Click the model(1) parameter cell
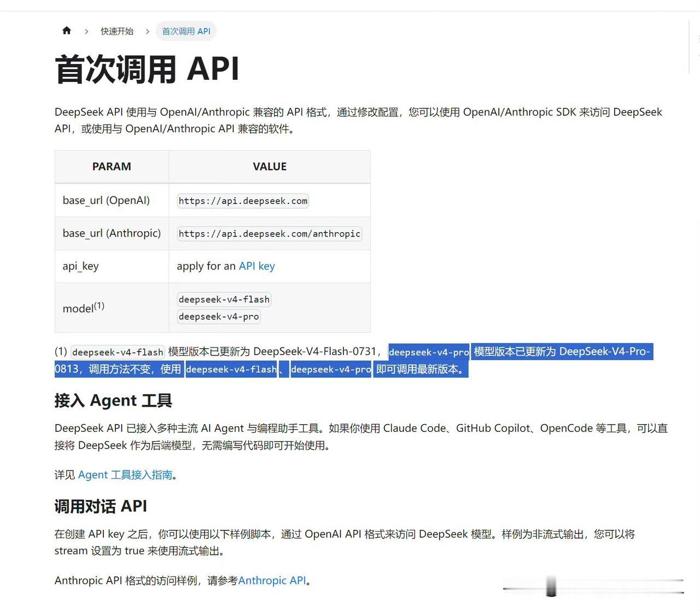Viewport: 700px width, 611px height. pyautogui.click(x=112, y=308)
